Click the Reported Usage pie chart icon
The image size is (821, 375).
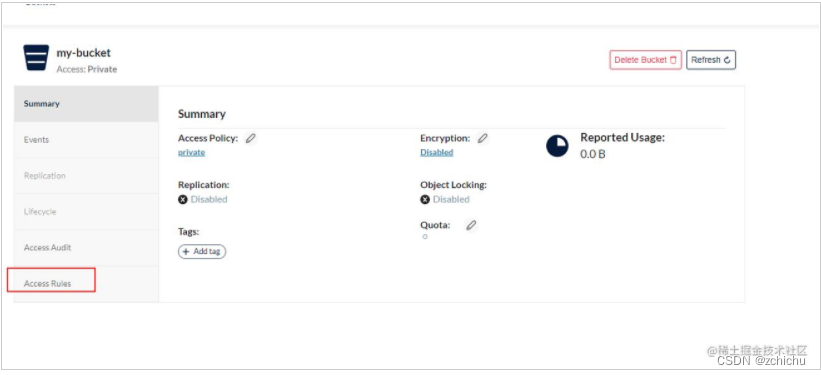(x=557, y=146)
